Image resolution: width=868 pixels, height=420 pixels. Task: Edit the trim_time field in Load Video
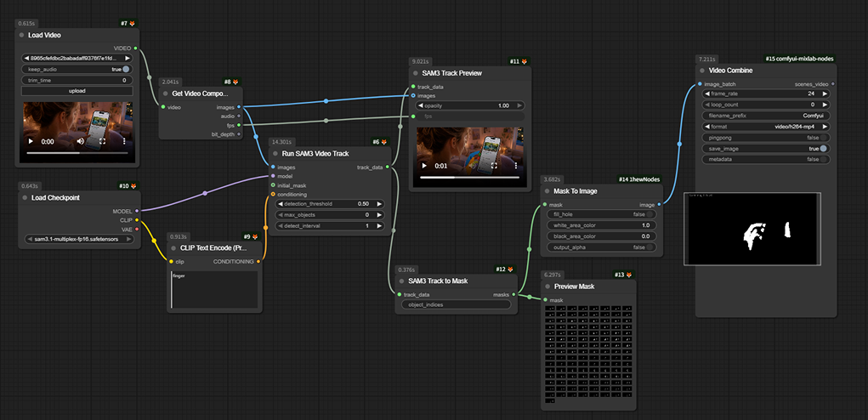pyautogui.click(x=77, y=80)
